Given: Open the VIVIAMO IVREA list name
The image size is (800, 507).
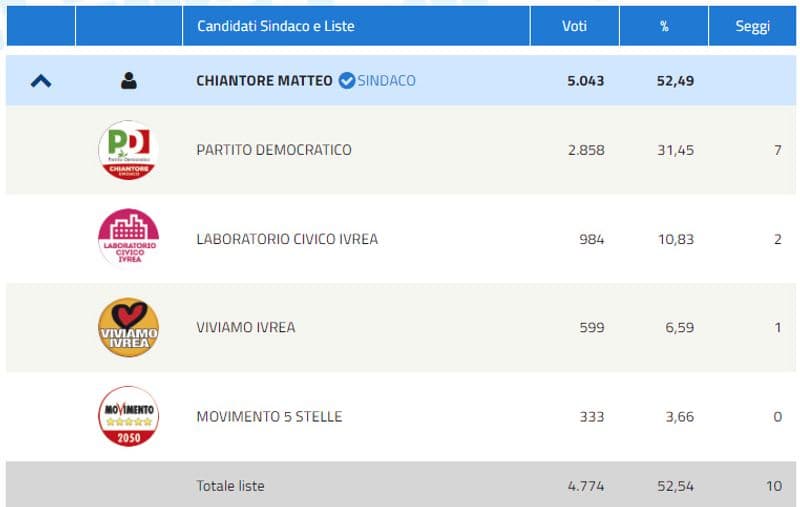Looking at the screenshot, I should [x=245, y=327].
